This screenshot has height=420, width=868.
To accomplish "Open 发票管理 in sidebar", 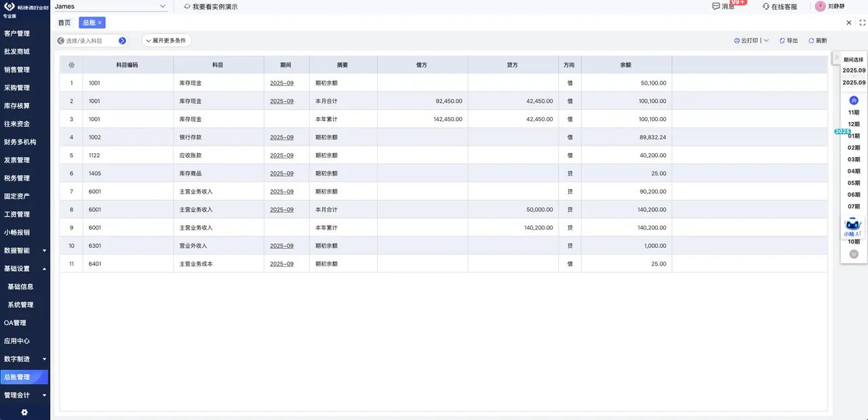I will coord(17,160).
